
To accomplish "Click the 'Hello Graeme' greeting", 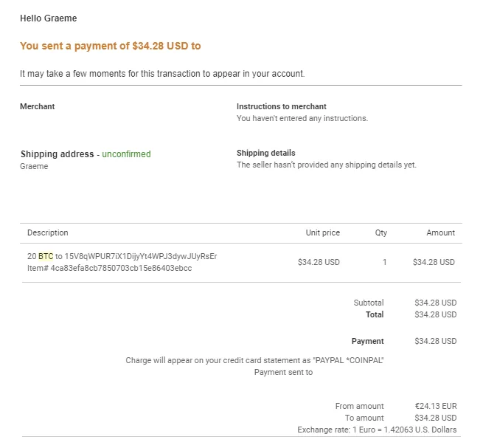I will (x=49, y=18).
